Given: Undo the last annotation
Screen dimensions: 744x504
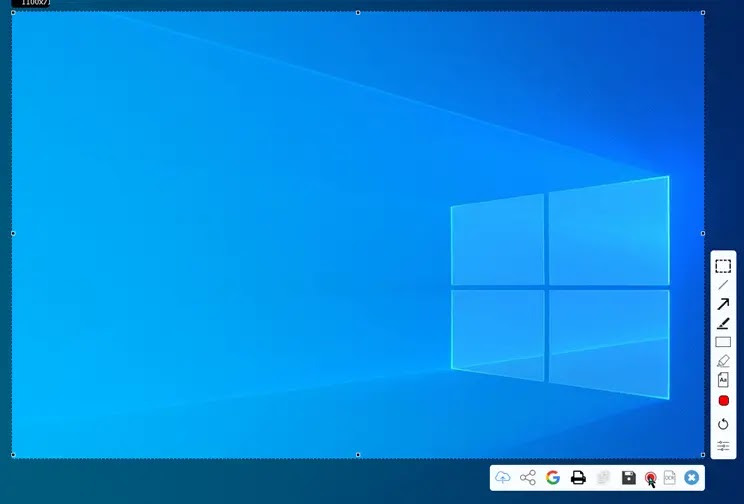Looking at the screenshot, I should [x=723, y=424].
